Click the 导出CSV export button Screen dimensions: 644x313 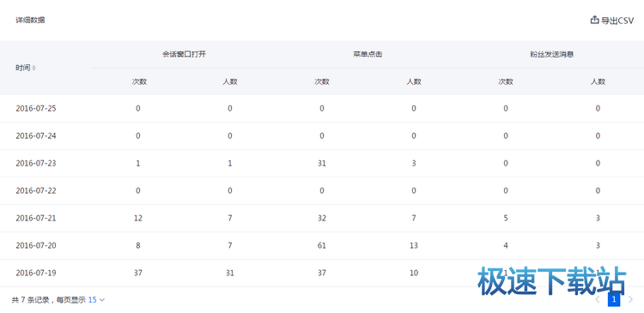[612, 20]
